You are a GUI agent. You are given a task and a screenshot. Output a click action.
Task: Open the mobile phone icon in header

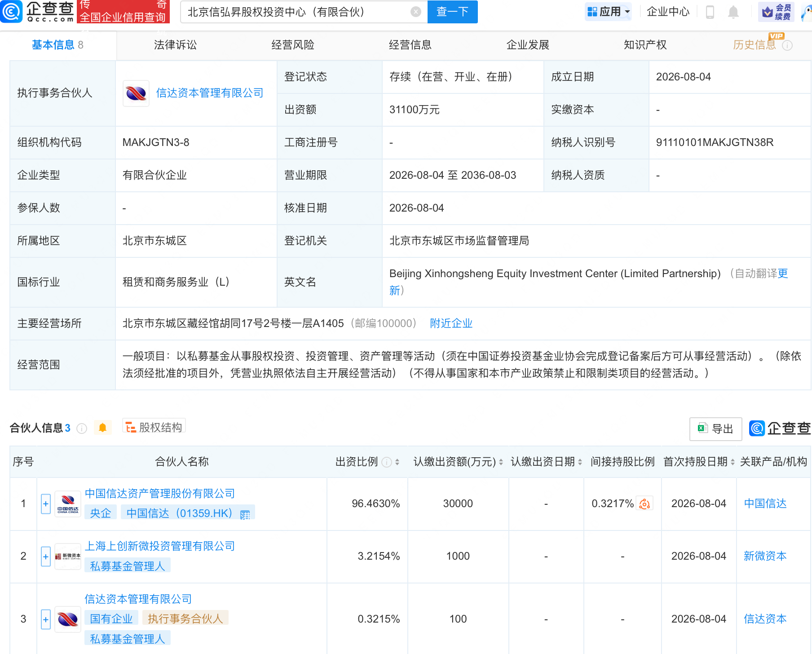(x=710, y=12)
